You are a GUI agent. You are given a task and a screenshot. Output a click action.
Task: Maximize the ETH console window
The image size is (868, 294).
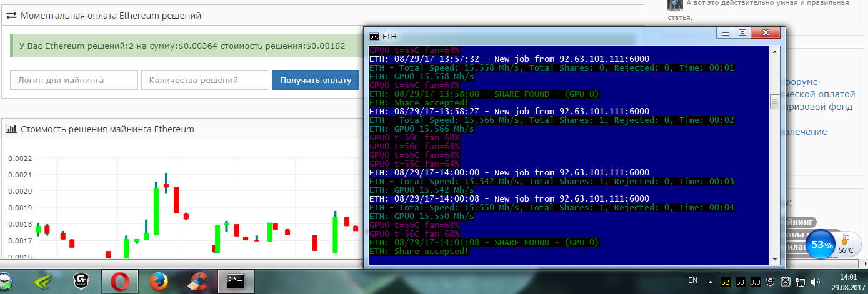pyautogui.click(x=742, y=33)
